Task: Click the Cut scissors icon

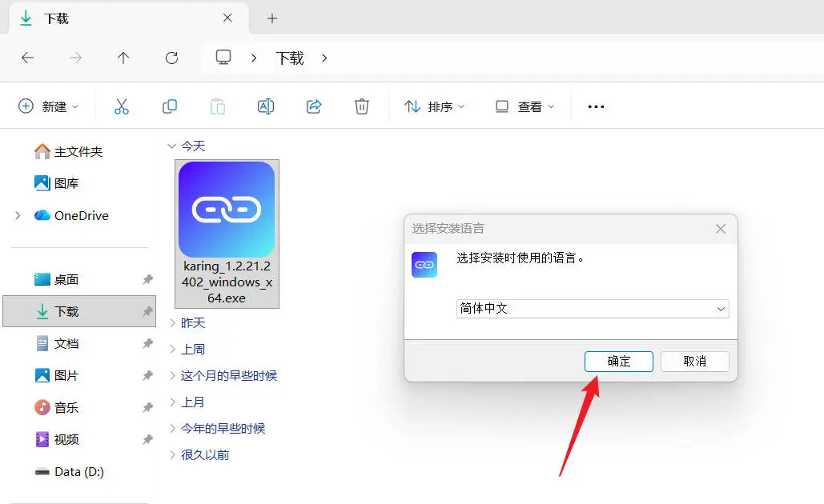Action: pyautogui.click(x=122, y=106)
